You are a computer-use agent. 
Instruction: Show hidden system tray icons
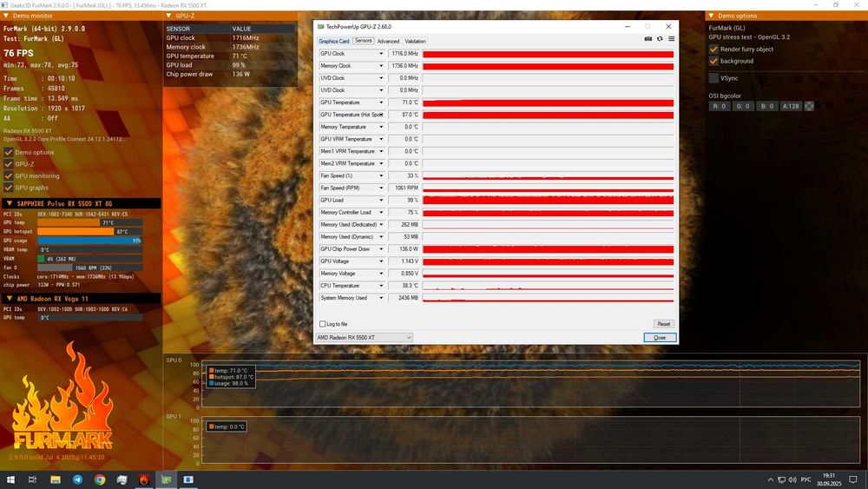pos(770,479)
